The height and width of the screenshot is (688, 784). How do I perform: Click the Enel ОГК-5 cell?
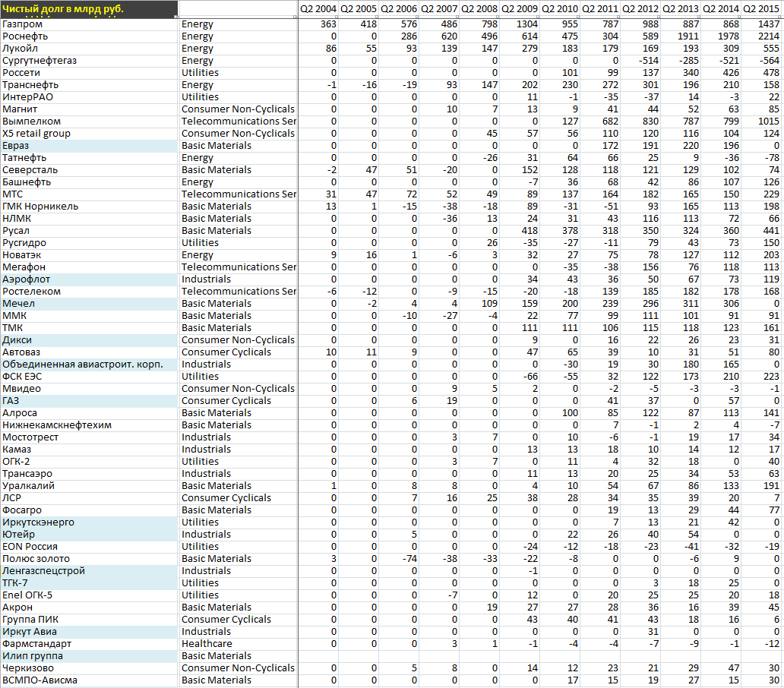click(x=89, y=595)
